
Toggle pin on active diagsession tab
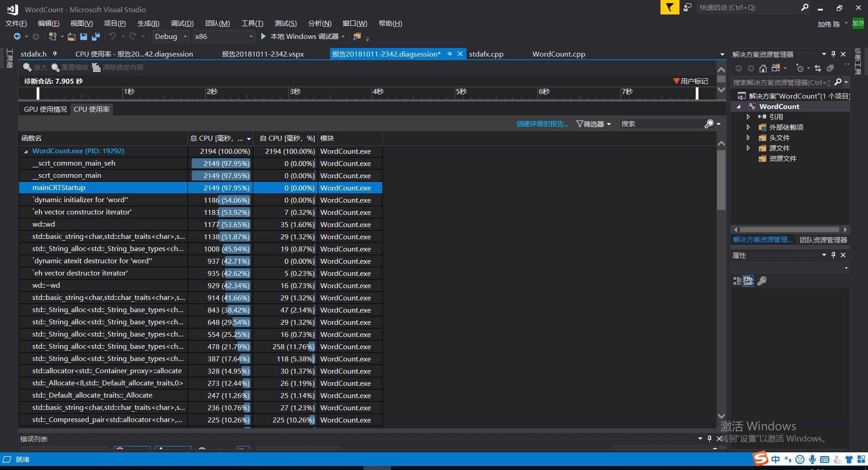(449, 54)
